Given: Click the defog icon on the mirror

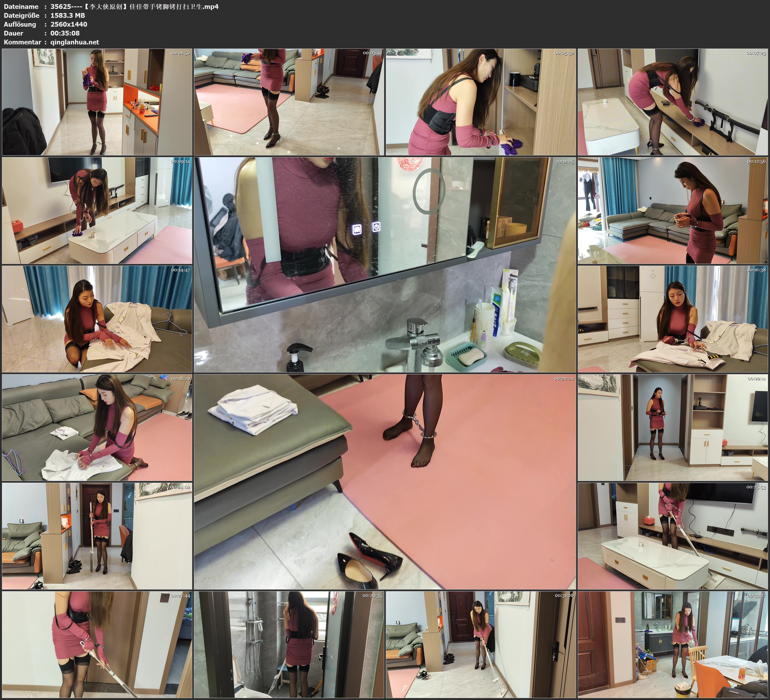Looking at the screenshot, I should [x=357, y=229].
